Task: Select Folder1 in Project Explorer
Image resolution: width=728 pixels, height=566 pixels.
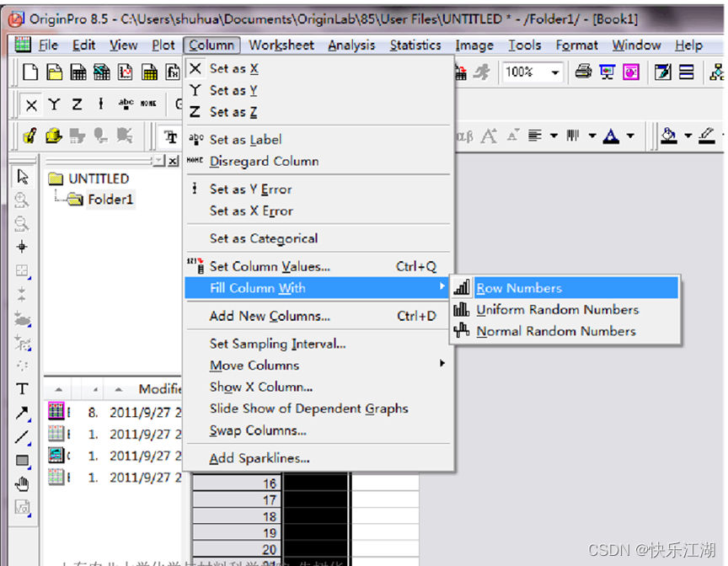Action: click(x=110, y=200)
